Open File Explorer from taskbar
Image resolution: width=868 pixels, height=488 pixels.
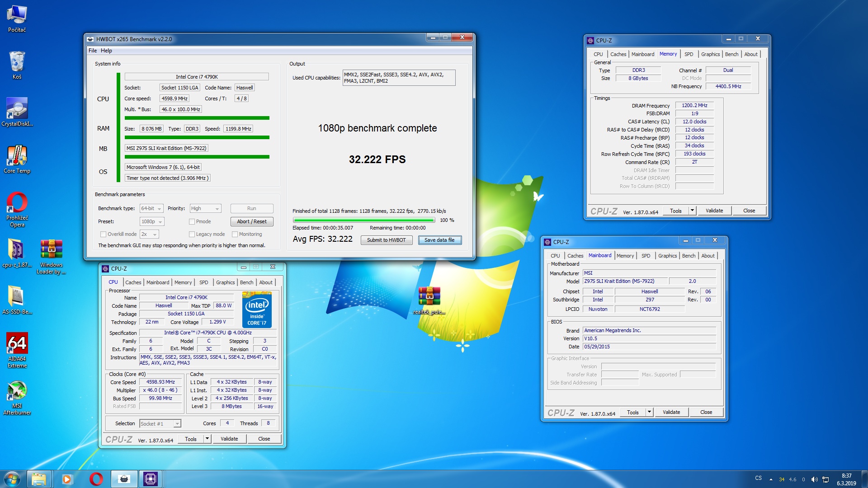point(39,479)
